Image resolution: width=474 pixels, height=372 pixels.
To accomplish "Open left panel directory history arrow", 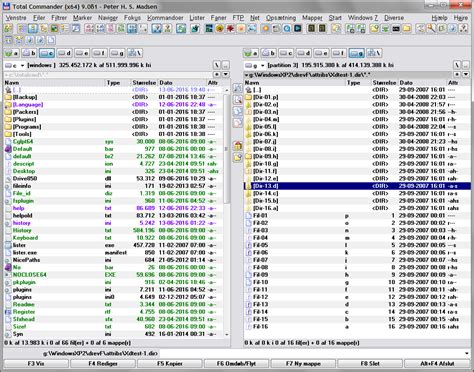I will pos(226,75).
